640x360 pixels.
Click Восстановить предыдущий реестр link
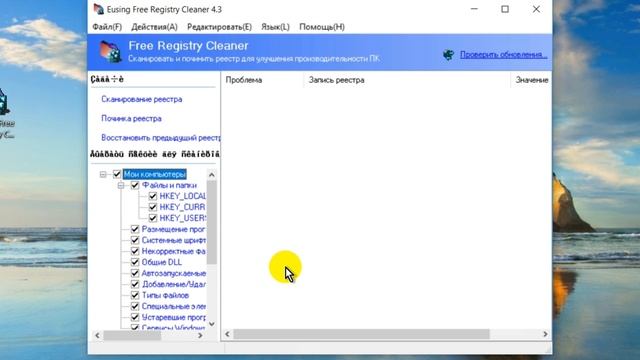pos(160,138)
